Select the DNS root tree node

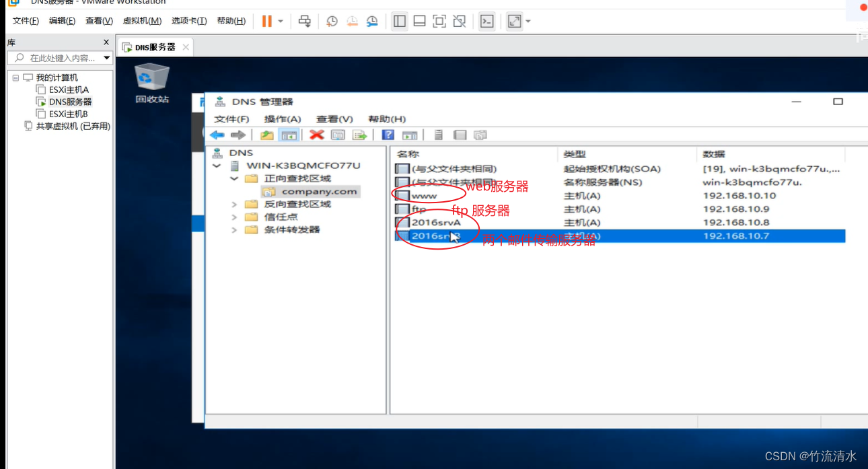pos(241,153)
